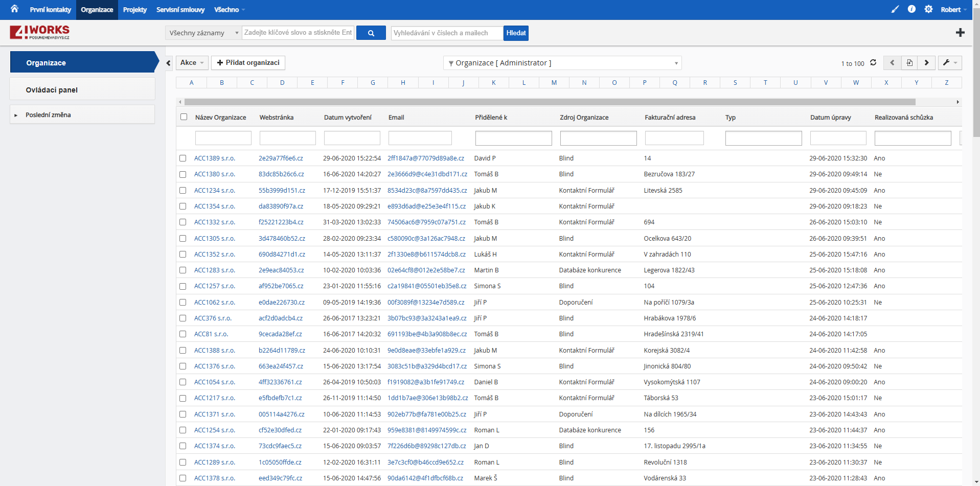
Task: Open the Všechno menu dropdown
Action: click(230, 10)
